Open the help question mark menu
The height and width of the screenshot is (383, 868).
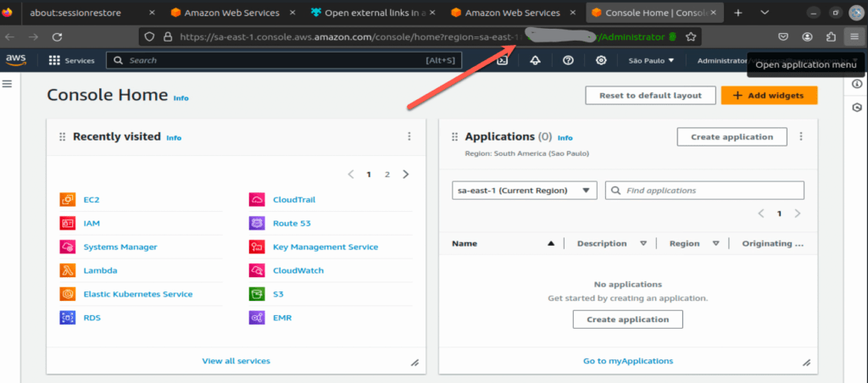568,60
